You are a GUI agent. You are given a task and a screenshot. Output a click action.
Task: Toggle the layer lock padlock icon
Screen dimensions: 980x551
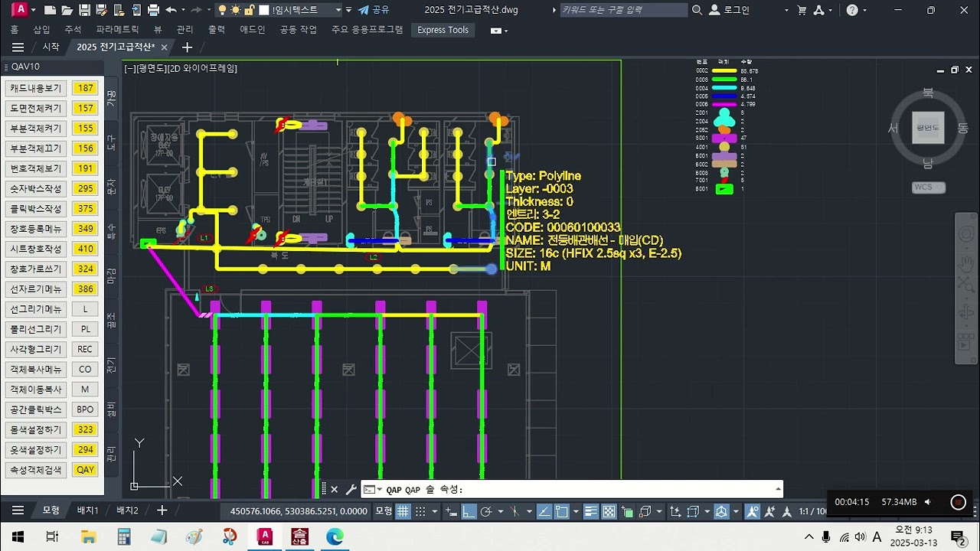click(250, 10)
